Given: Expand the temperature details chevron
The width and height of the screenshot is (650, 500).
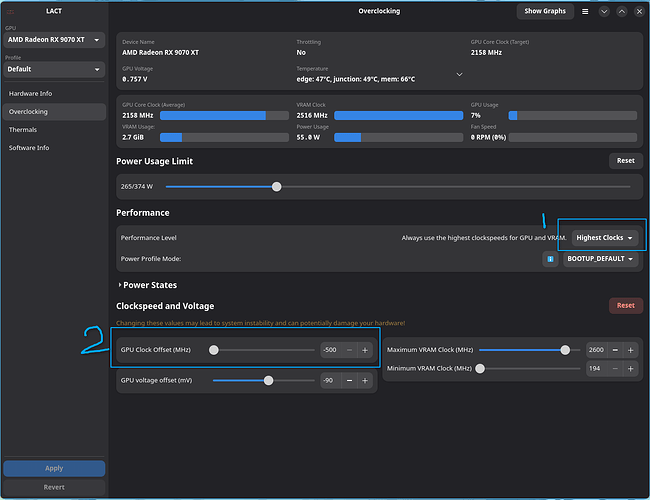Looking at the screenshot, I should pos(459,75).
